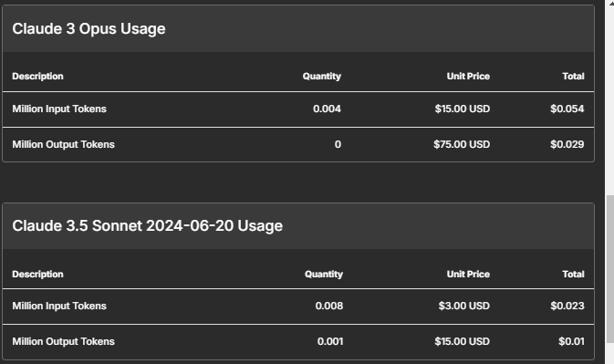Select Million Output Tokens row in Sonnet table

[298, 342]
